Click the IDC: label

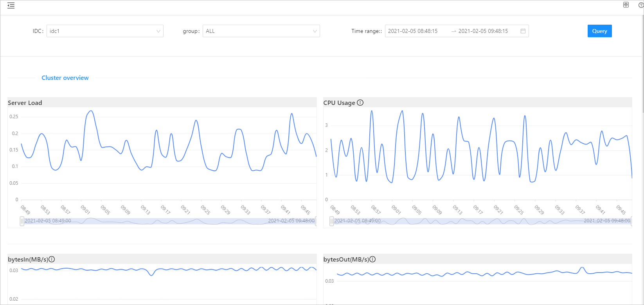tap(38, 31)
